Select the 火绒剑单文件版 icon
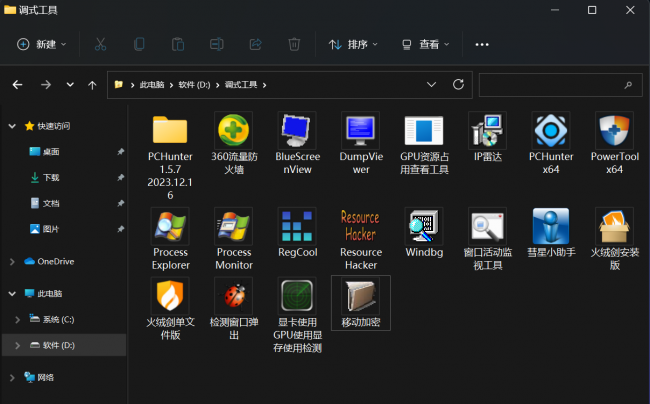Image resolution: width=650 pixels, height=404 pixels. click(170, 296)
